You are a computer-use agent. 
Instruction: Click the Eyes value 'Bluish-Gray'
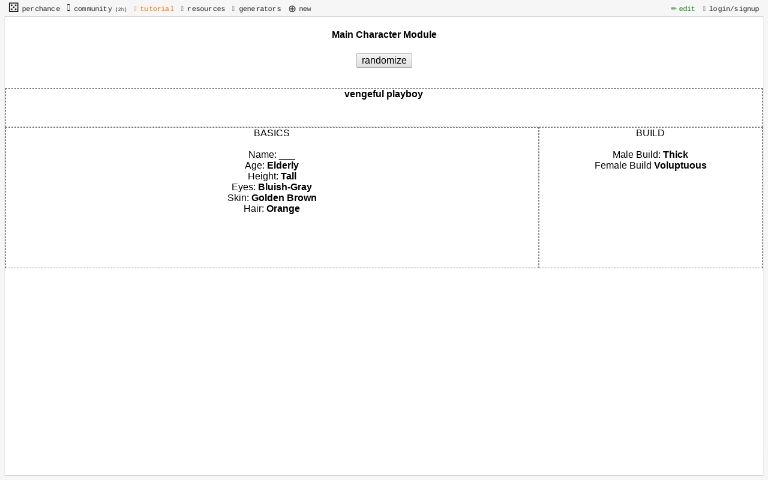point(284,187)
